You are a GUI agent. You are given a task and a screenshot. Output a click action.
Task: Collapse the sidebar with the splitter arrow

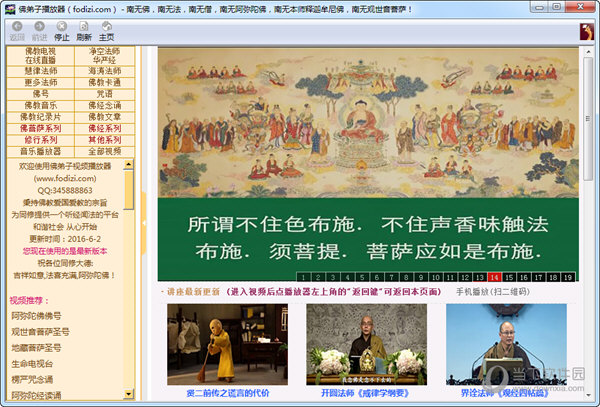point(144,223)
